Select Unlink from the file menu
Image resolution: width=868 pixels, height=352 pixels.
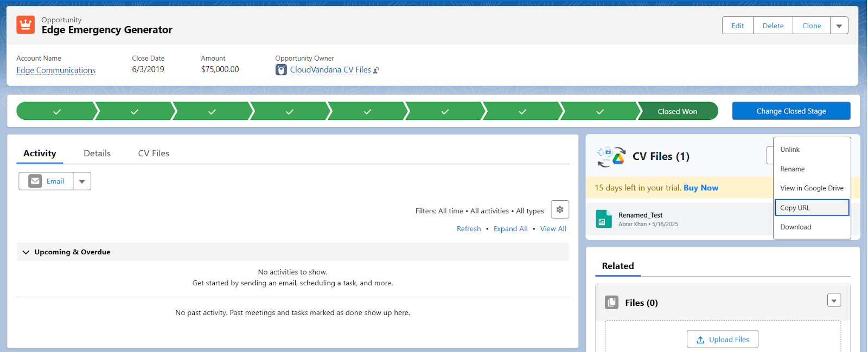[812, 150]
